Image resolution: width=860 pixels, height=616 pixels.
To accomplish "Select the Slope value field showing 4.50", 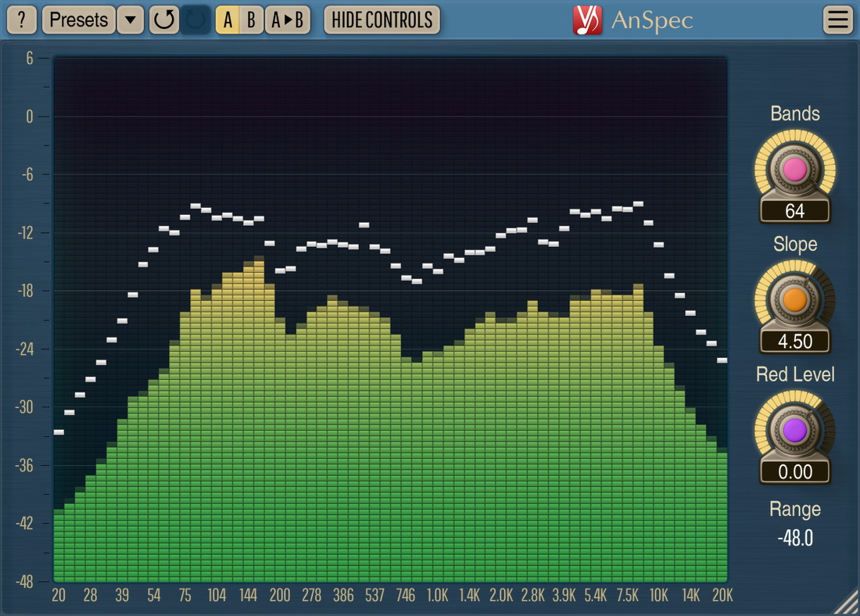I will point(794,342).
